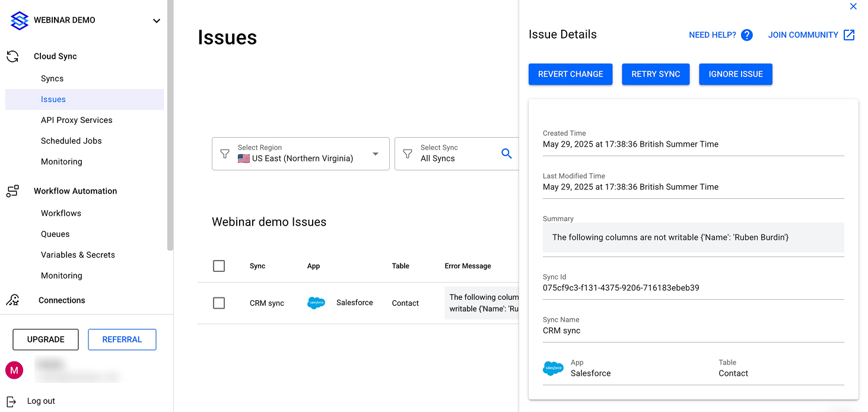This screenshot has width=868, height=412.
Task: Click the search icon in Select Sync
Action: [506, 154]
